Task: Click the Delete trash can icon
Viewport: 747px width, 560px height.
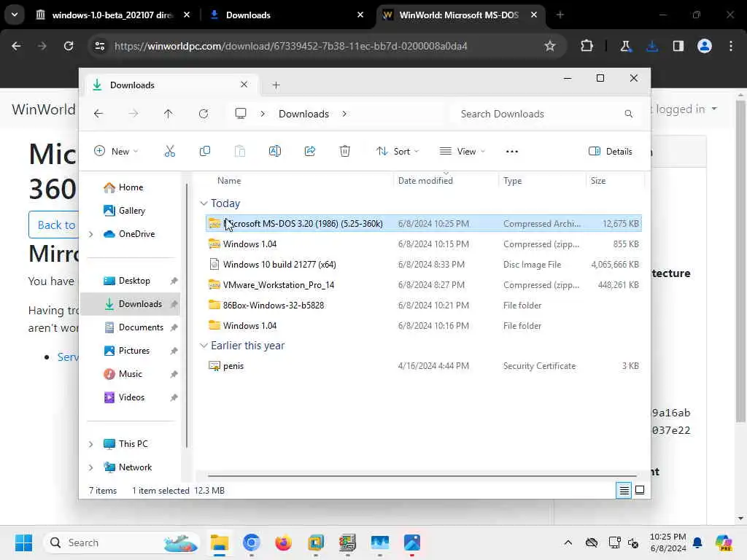Action: 345,152
